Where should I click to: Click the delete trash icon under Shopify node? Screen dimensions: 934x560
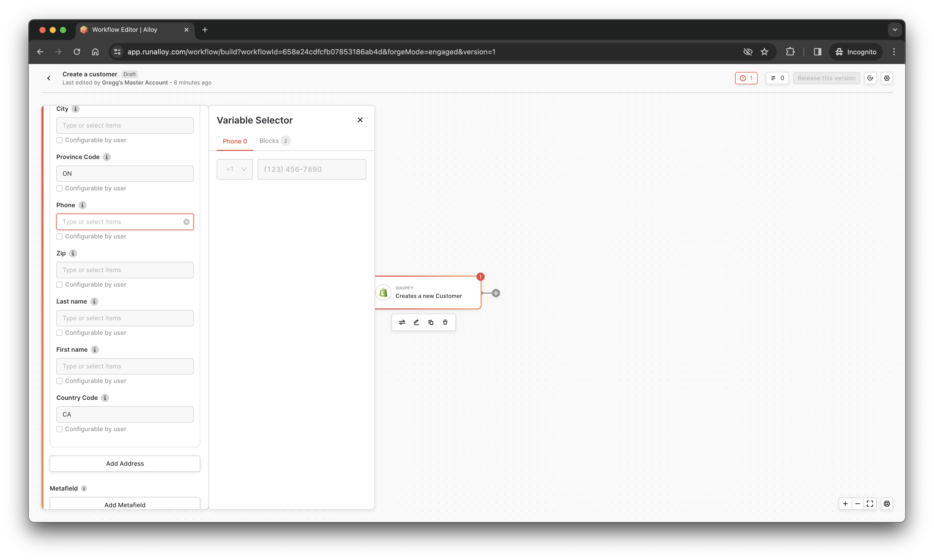(445, 322)
